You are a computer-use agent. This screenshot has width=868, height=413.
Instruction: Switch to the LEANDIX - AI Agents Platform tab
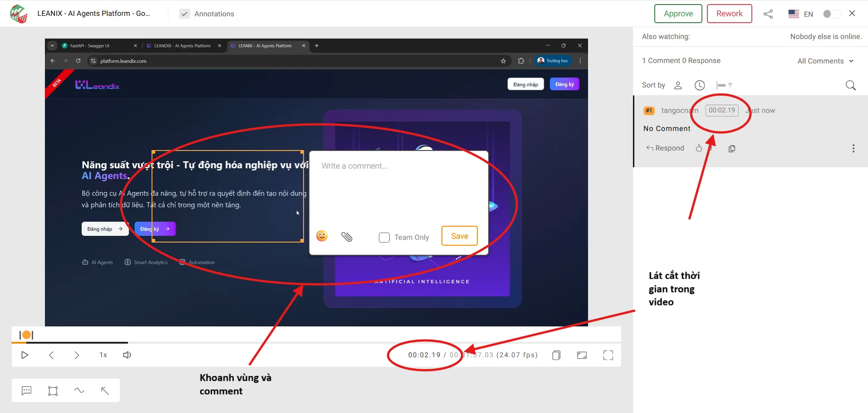pyautogui.click(x=183, y=46)
